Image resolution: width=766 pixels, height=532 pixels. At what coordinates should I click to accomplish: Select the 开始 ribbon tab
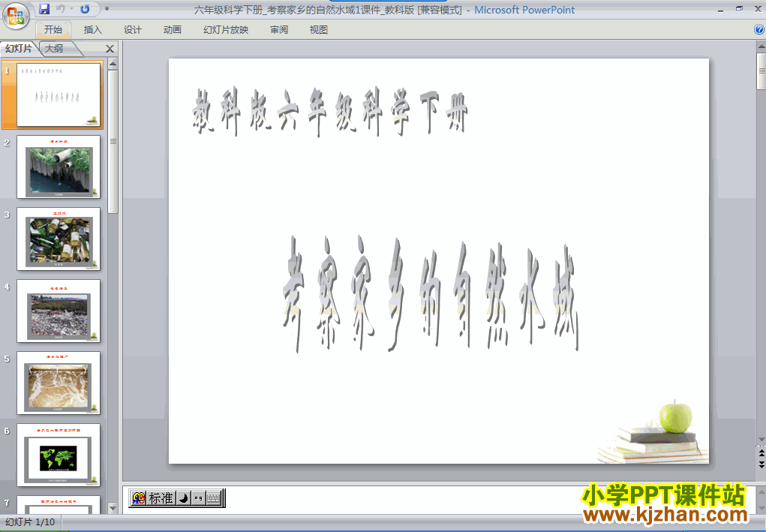[x=53, y=30]
